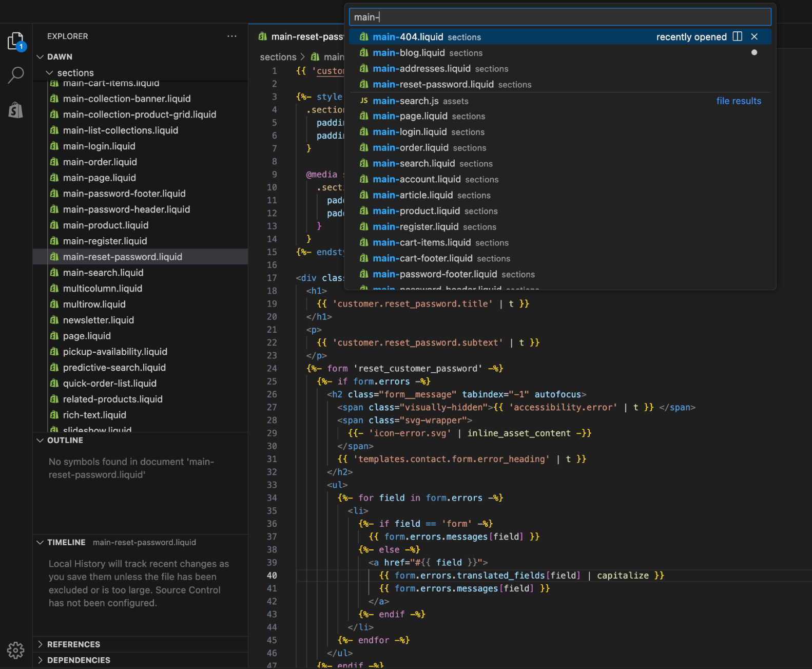The width and height of the screenshot is (812, 669).
Task: Click the main-search.js file icon
Action: 364,101
